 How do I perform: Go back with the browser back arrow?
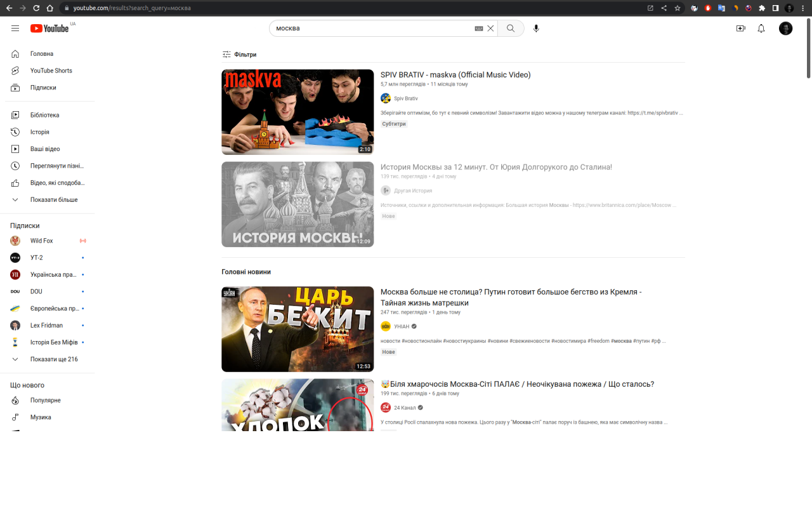pyautogui.click(x=9, y=8)
